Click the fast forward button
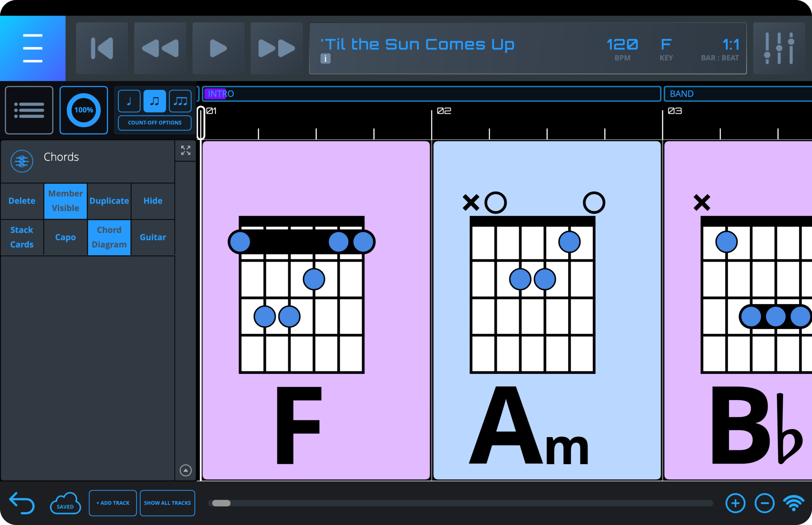Viewport: 812px width, 525px height. point(277,48)
